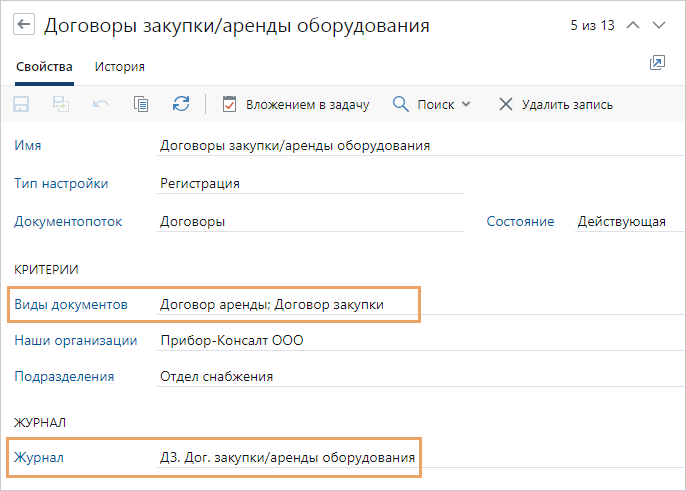Go to the next record with the down chevron

click(658, 26)
